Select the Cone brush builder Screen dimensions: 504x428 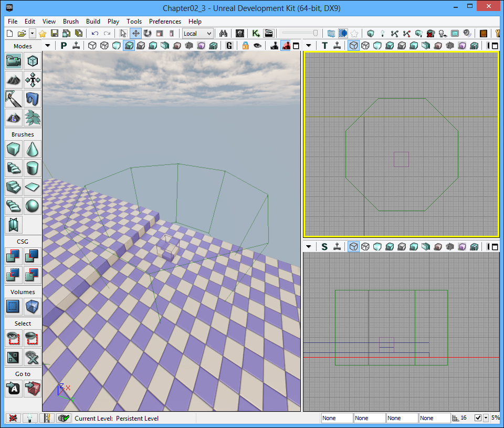click(33, 150)
